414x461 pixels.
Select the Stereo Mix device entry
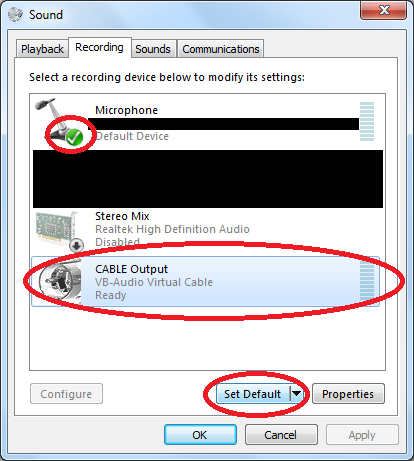pos(205,230)
